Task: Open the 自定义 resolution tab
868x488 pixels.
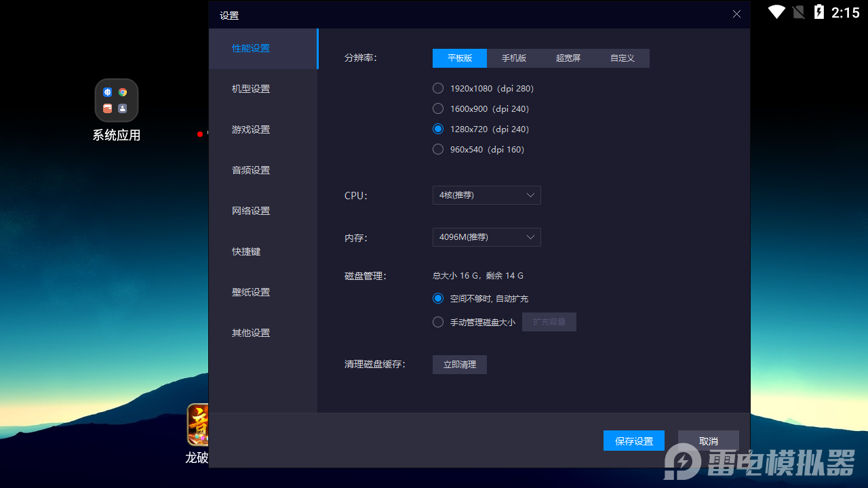Action: click(x=623, y=58)
